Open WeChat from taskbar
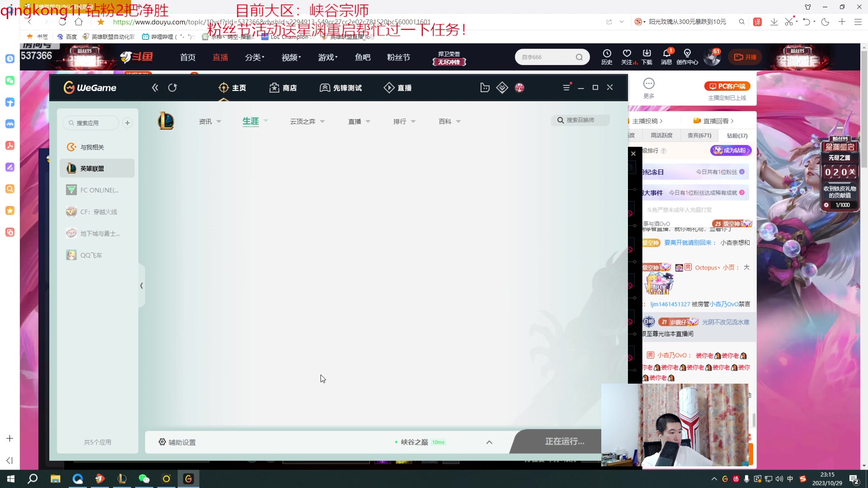 (144, 479)
